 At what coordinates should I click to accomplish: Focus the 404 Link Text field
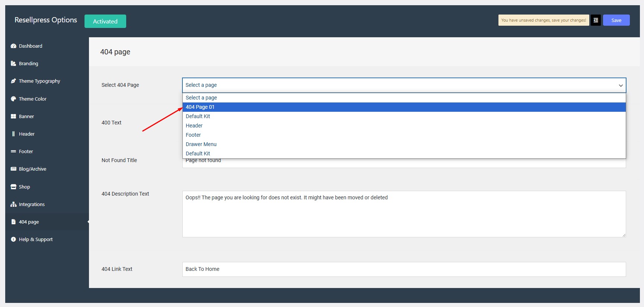click(404, 269)
